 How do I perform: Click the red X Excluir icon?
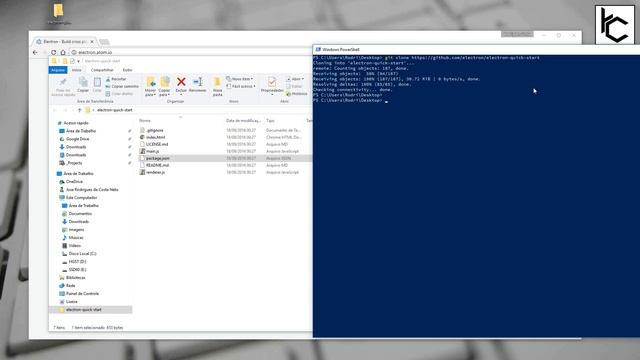181,82
